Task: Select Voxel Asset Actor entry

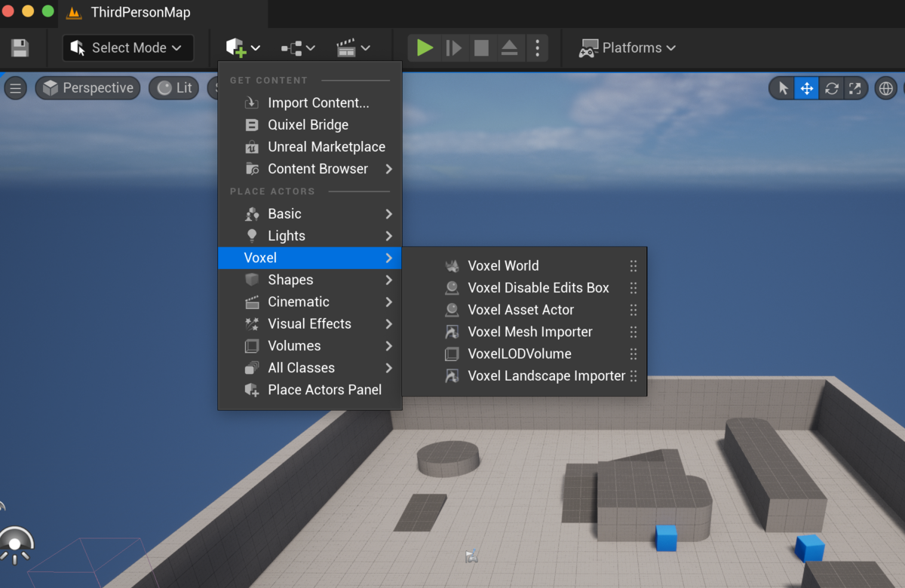Action: point(524,310)
